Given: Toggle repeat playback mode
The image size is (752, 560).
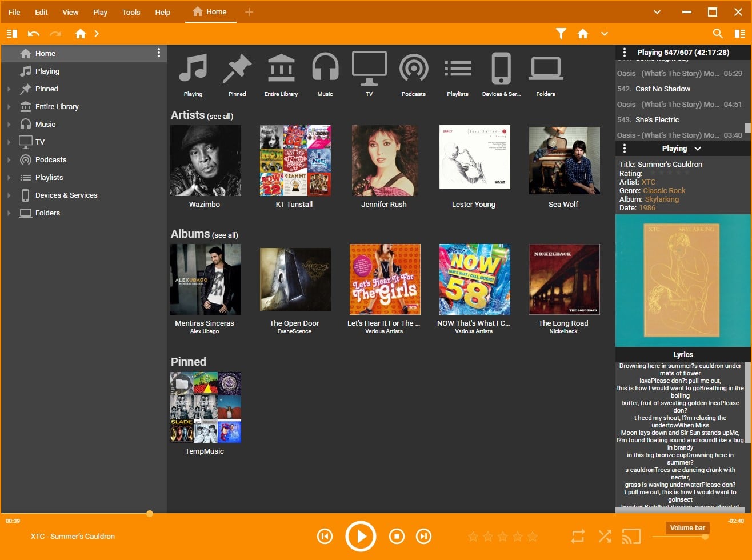Looking at the screenshot, I should coord(578,536).
